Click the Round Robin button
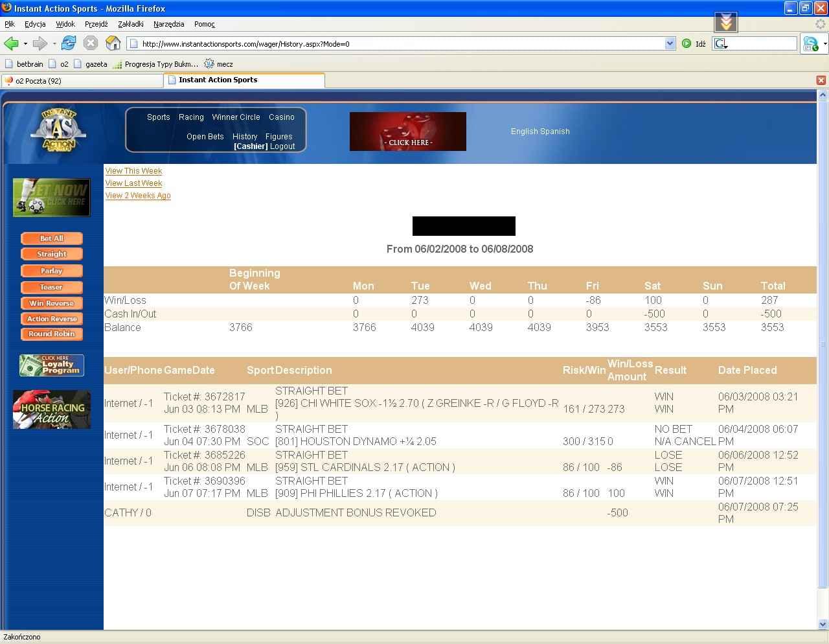Viewport: 829px width, 644px height. (x=52, y=334)
